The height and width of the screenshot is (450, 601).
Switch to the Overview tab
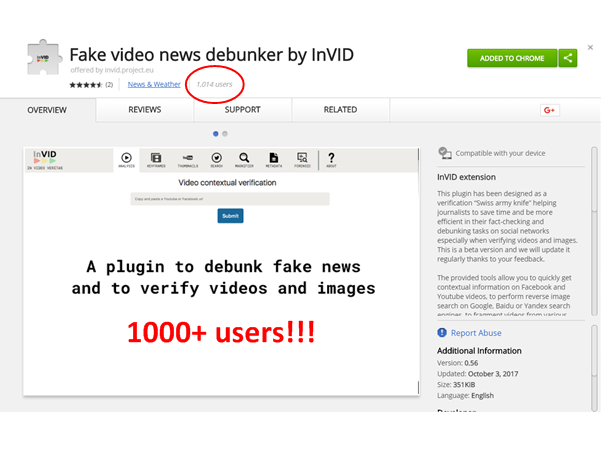tap(47, 110)
